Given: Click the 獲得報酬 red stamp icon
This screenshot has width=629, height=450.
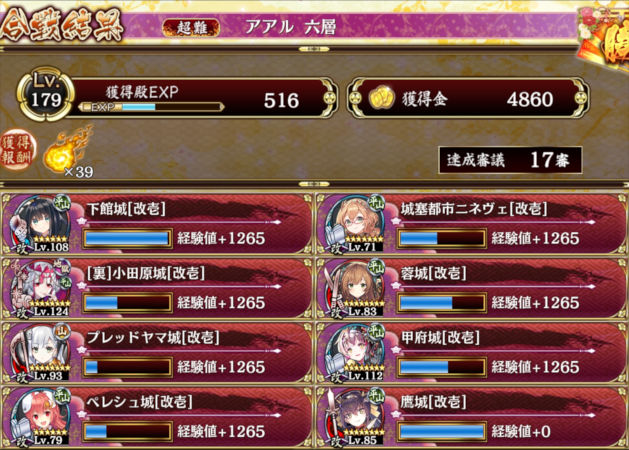Looking at the screenshot, I should [18, 149].
